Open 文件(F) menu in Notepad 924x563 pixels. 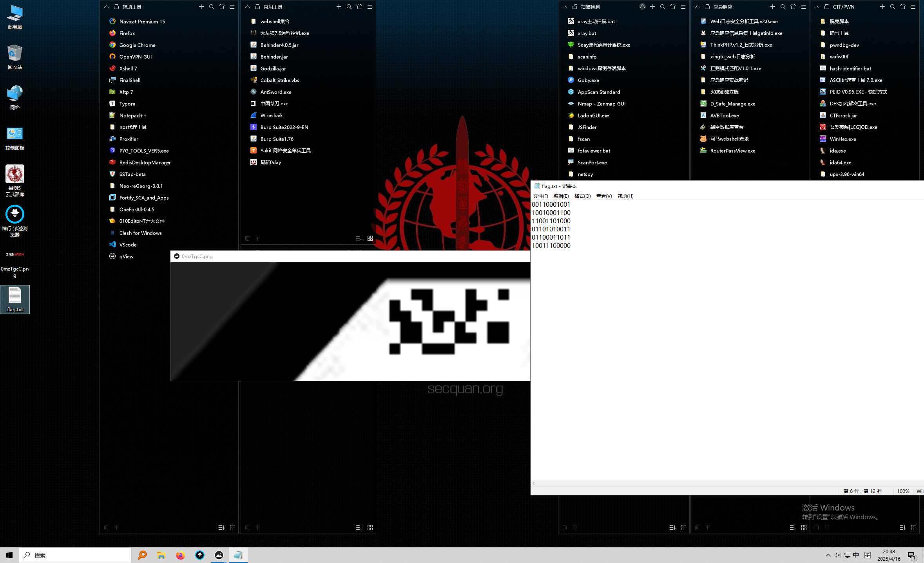(x=540, y=196)
